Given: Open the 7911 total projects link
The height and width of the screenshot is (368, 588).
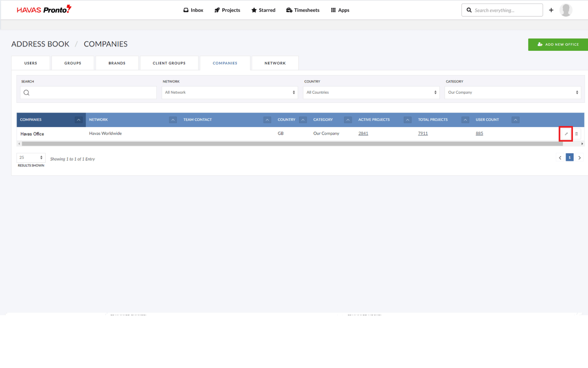Looking at the screenshot, I should (x=423, y=133).
